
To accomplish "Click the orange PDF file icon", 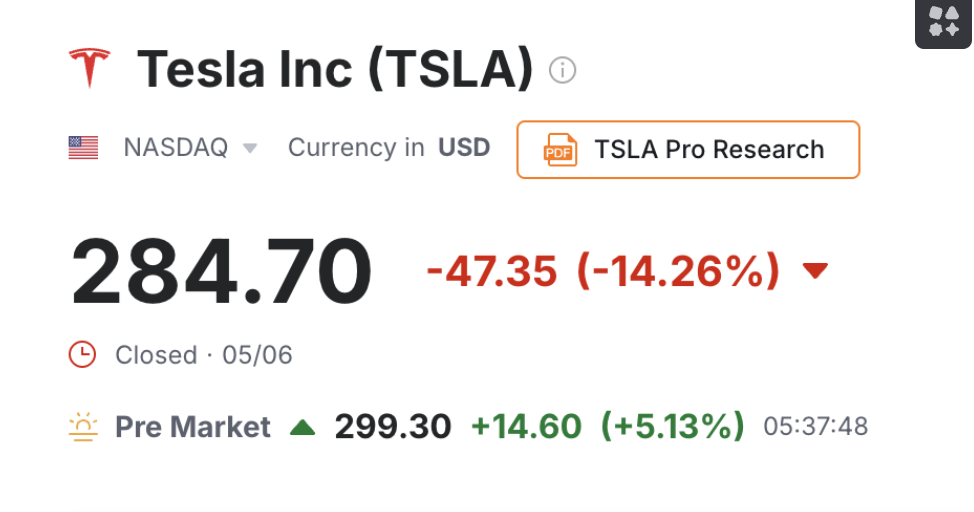I will pyautogui.click(x=560, y=150).
